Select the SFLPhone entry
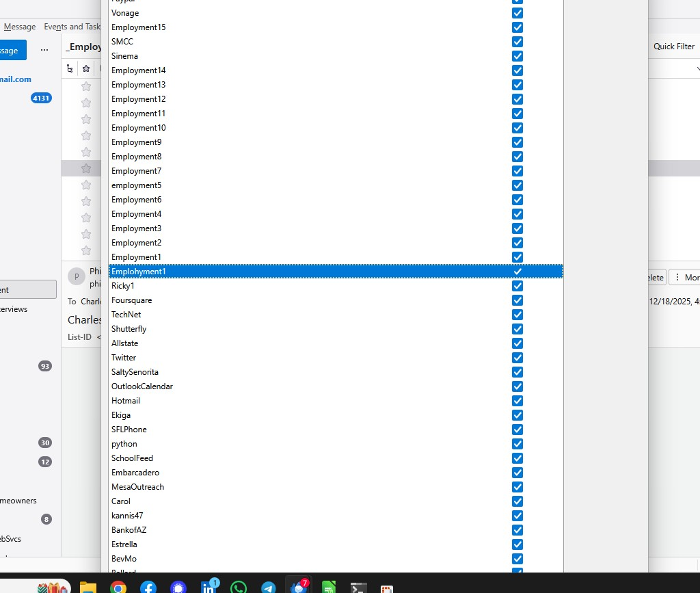Screen dimensions: 700x593 tap(336, 430)
